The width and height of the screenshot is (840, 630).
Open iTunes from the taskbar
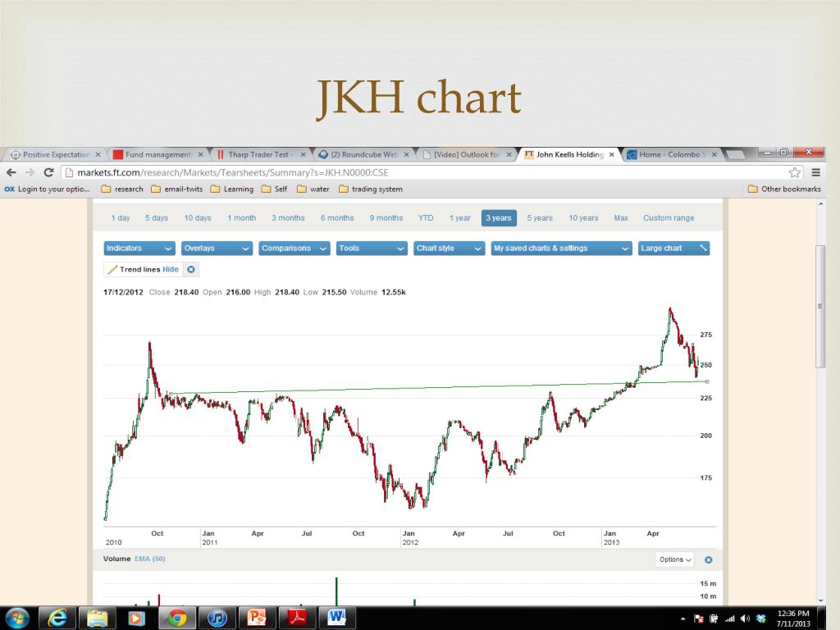click(217, 619)
